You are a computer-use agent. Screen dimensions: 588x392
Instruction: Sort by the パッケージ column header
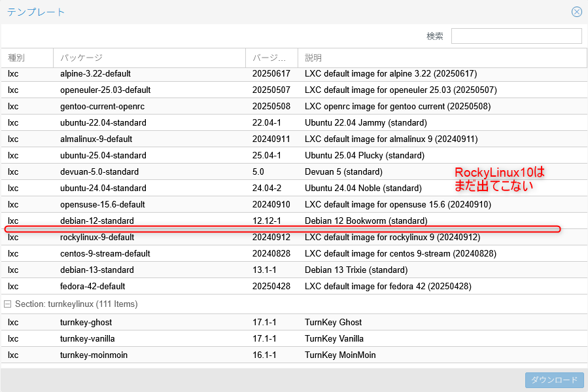(x=149, y=58)
